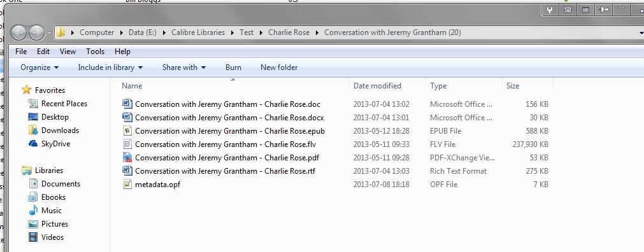Sort by the Type column header
644x252 pixels.
(438, 86)
